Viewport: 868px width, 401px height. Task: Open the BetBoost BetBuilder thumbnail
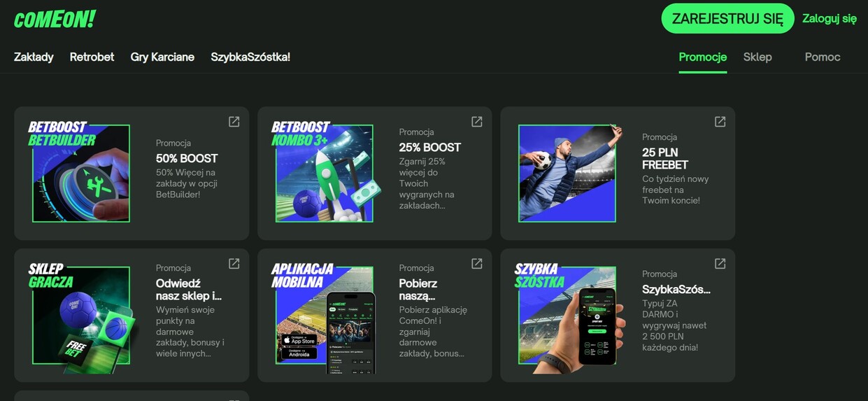(x=79, y=171)
